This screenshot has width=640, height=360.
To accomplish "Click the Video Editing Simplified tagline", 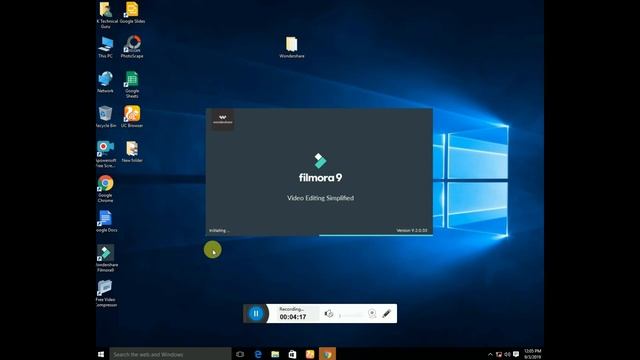I will point(320,198).
